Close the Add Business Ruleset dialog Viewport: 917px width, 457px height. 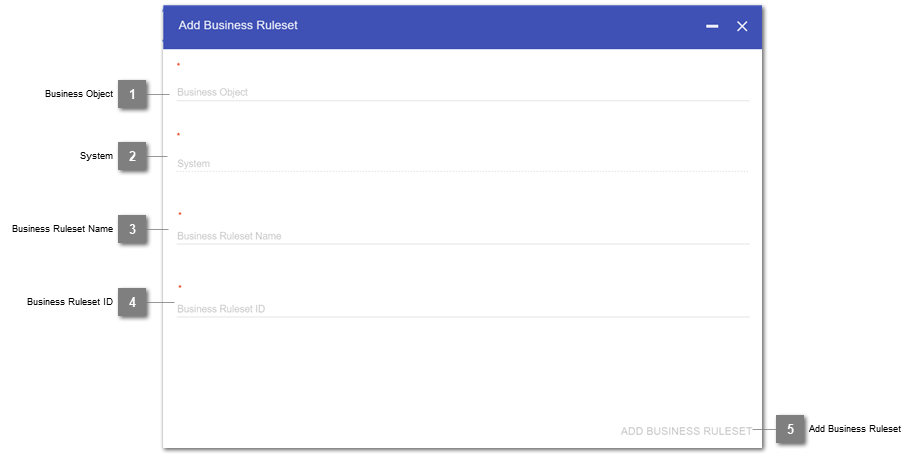point(742,27)
